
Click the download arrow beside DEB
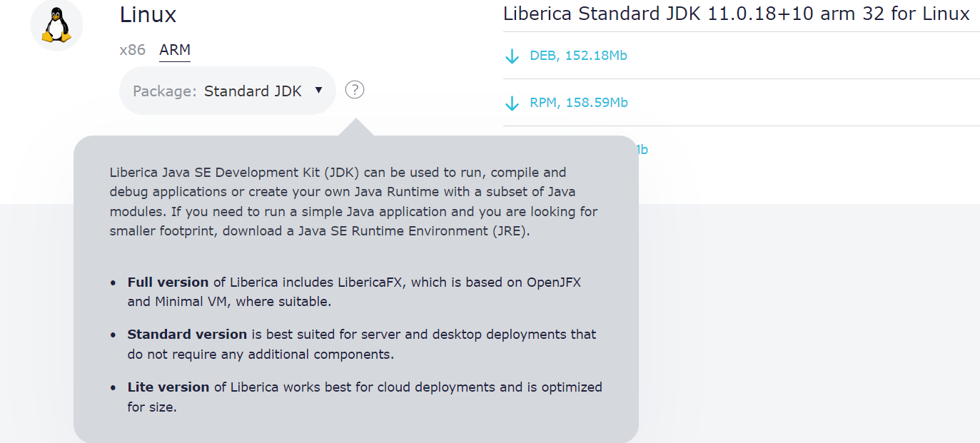tap(512, 56)
